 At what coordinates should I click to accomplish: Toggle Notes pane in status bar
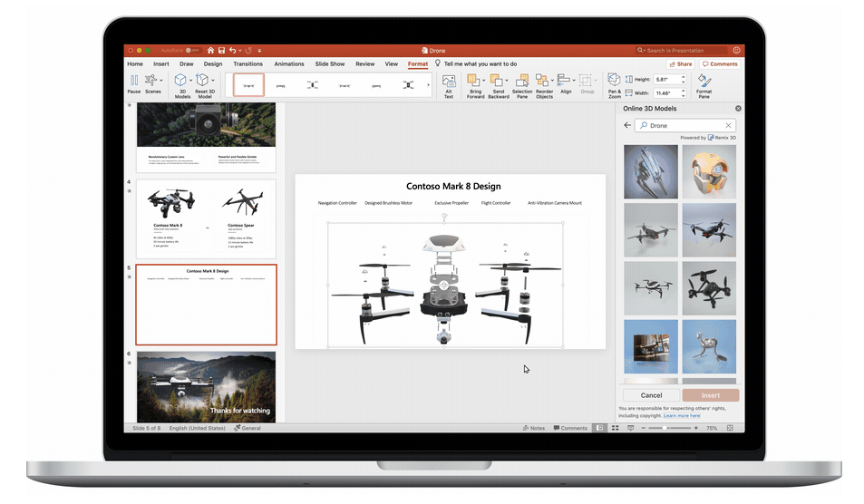pyautogui.click(x=534, y=428)
